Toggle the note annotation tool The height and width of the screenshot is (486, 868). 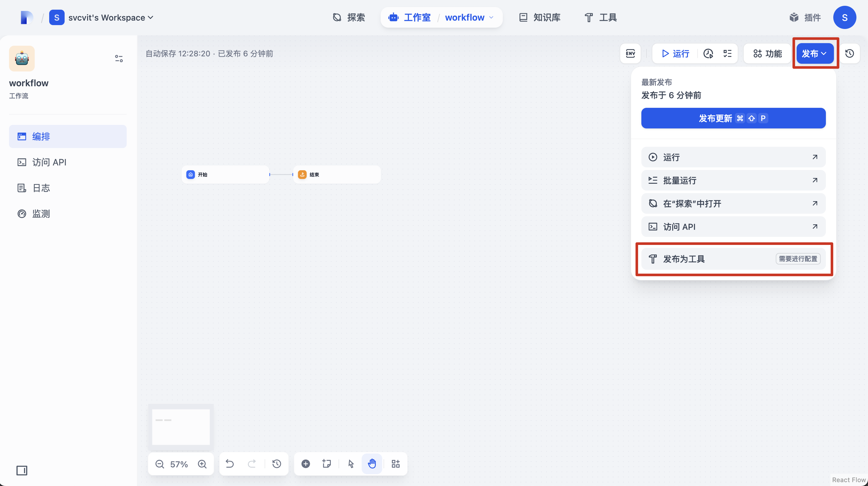pos(326,464)
